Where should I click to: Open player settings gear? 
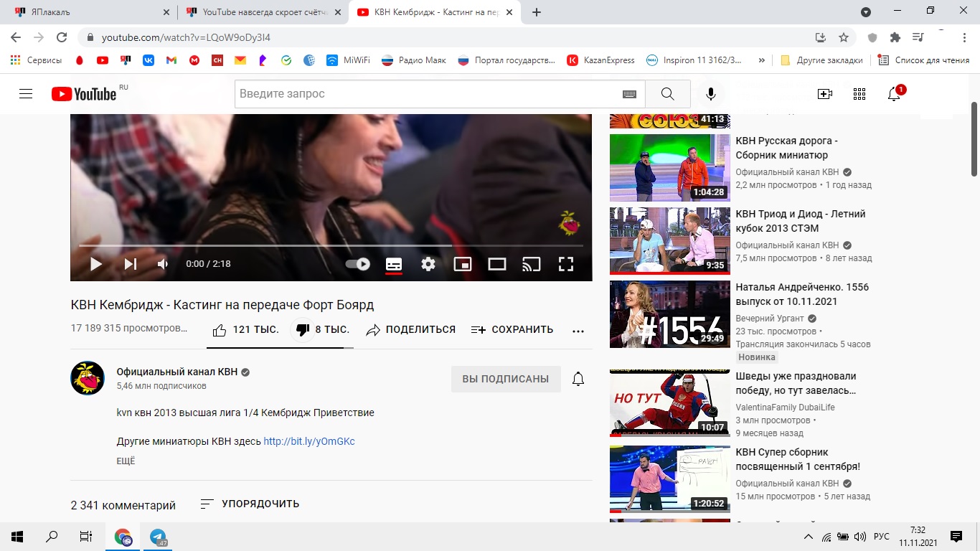(428, 264)
